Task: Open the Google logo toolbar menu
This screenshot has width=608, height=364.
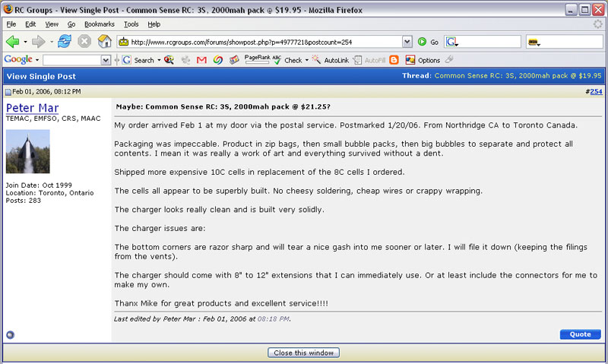Action: [21, 60]
